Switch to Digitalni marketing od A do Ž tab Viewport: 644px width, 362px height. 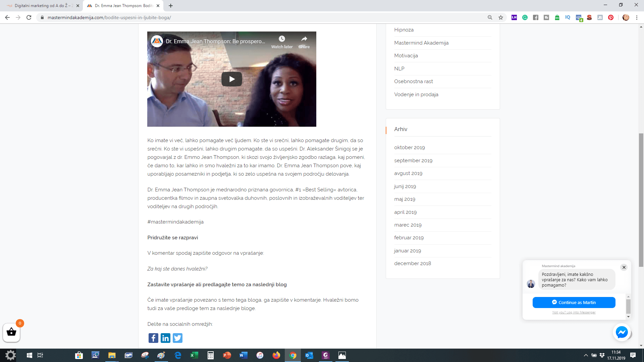(x=42, y=6)
